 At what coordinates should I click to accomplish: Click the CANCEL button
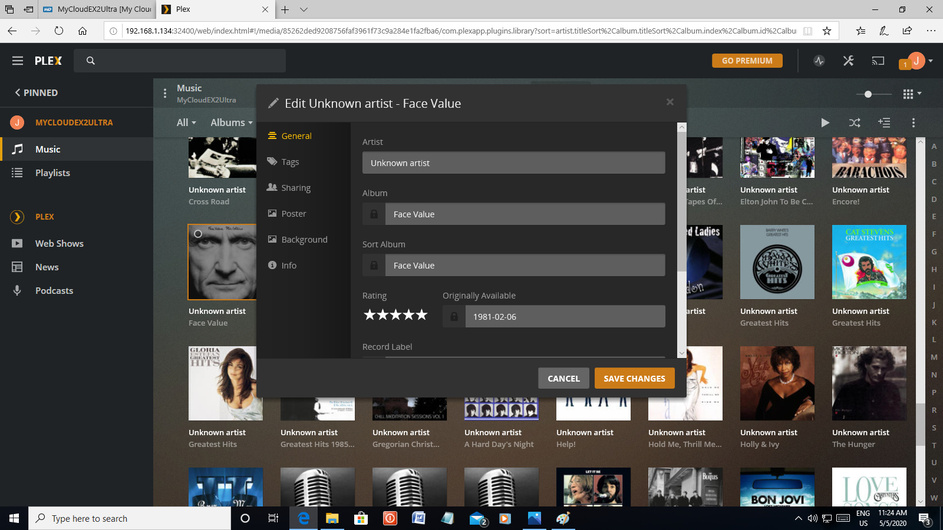click(x=564, y=378)
